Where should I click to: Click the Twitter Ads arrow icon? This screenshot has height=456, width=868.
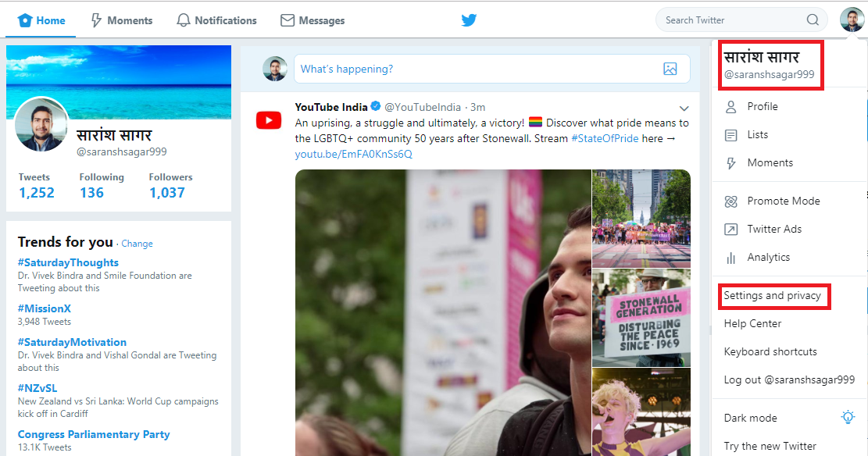(x=730, y=229)
